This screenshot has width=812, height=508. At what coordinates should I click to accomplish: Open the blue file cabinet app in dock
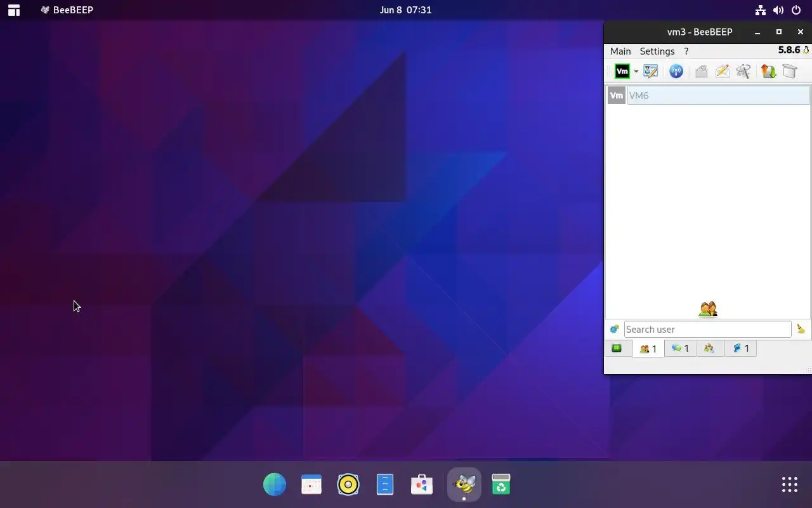[385, 485]
